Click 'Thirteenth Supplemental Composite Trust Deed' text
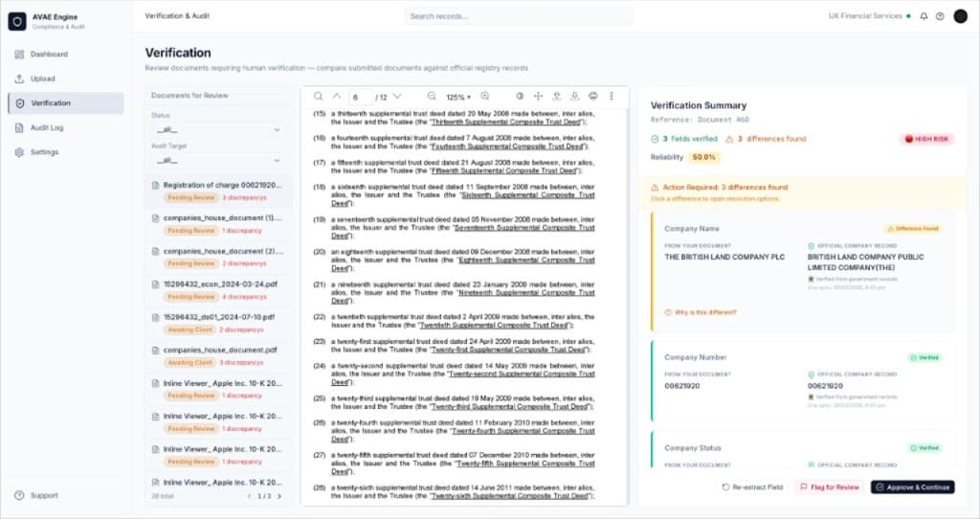 pyautogui.click(x=507, y=122)
